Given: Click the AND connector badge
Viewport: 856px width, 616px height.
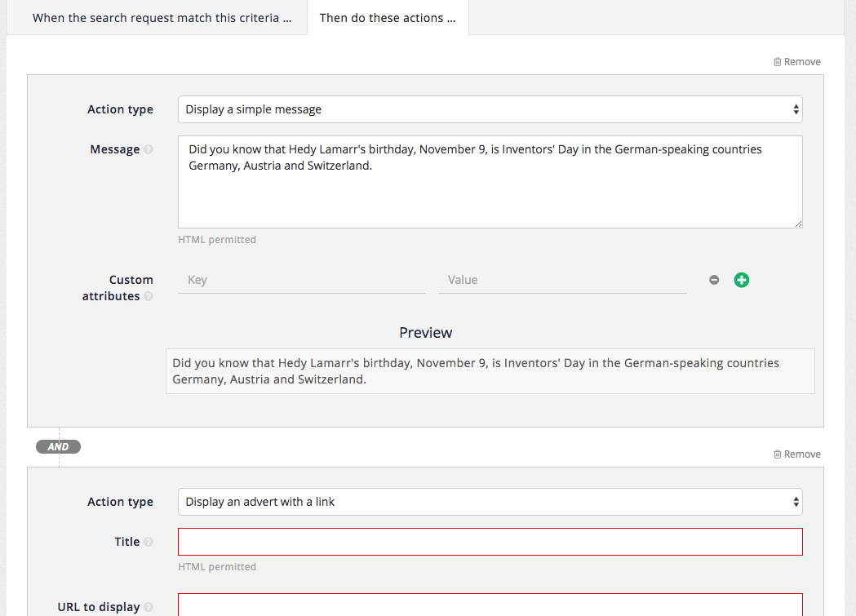Looking at the screenshot, I should point(57,446).
